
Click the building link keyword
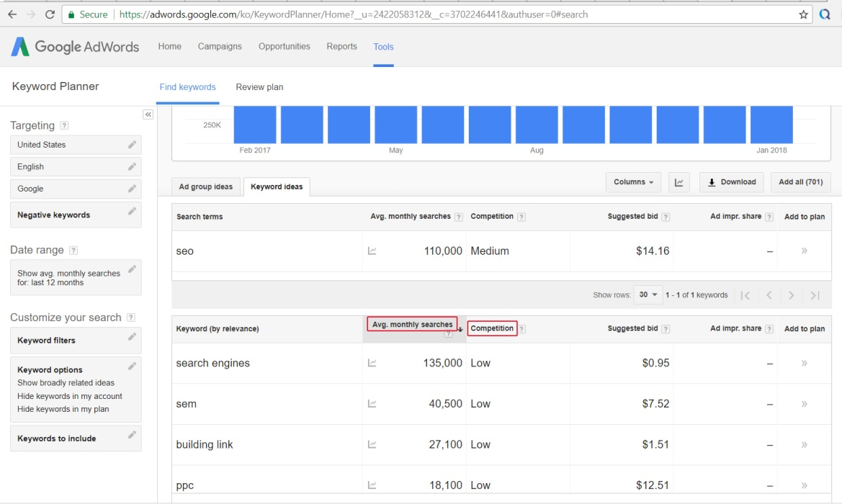point(205,445)
